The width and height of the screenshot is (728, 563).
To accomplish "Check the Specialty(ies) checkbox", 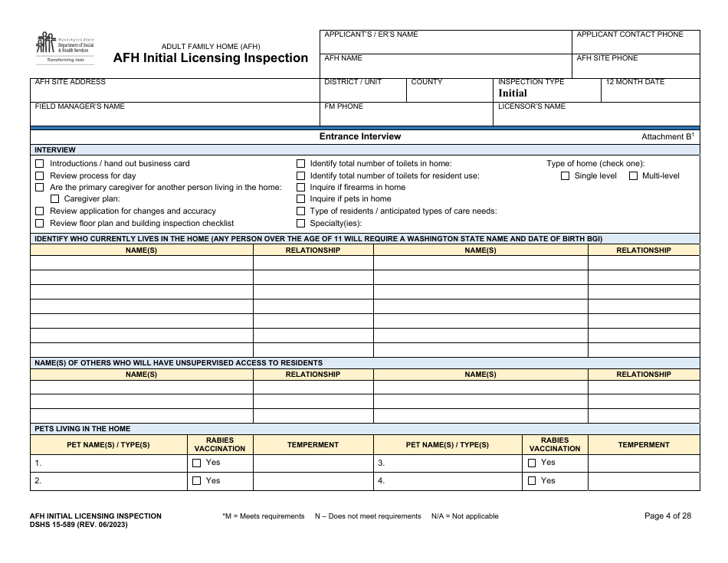I will [300, 223].
